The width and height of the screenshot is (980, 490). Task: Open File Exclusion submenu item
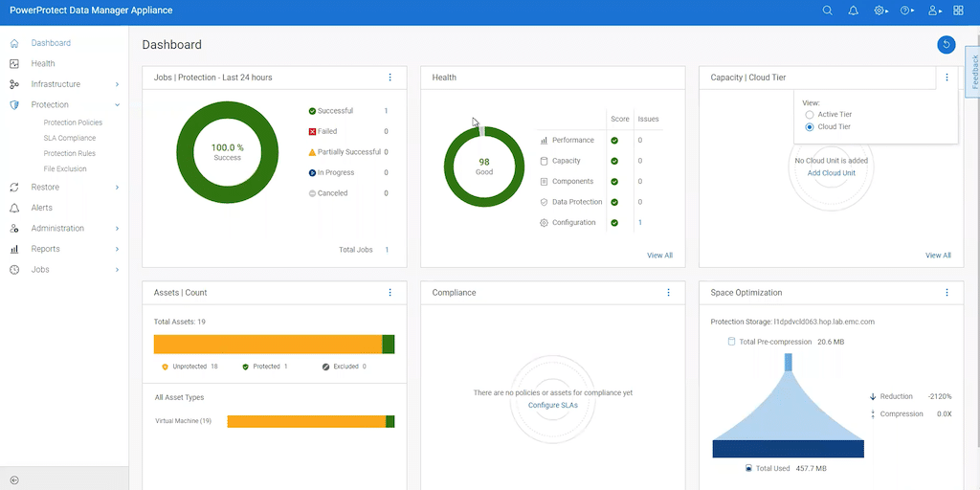click(x=65, y=168)
